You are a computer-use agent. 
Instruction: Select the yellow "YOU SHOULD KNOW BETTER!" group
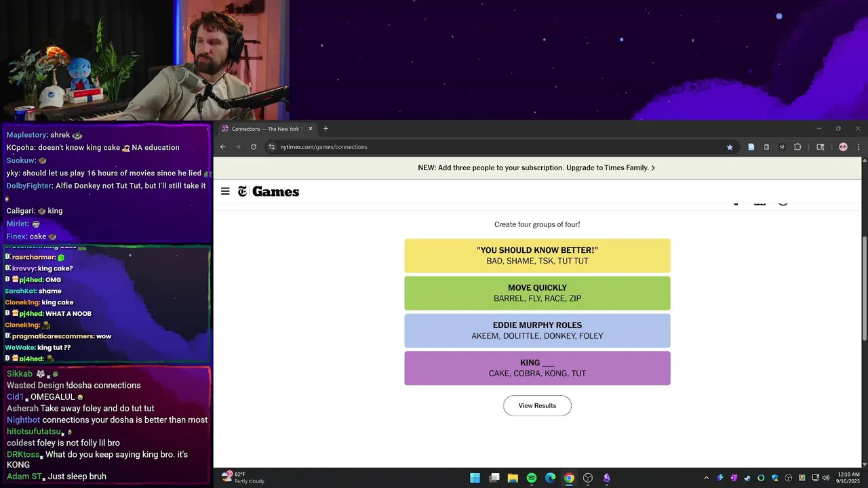537,256
